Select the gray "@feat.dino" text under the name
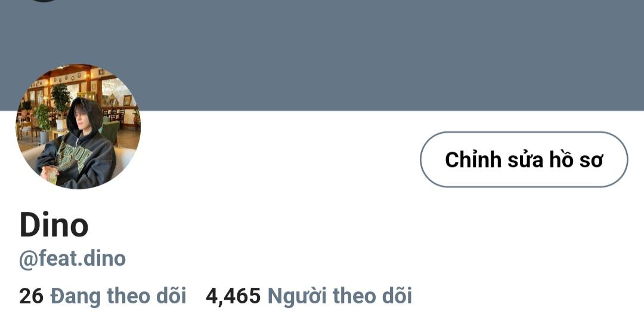This screenshot has height=326, width=644. click(72, 259)
